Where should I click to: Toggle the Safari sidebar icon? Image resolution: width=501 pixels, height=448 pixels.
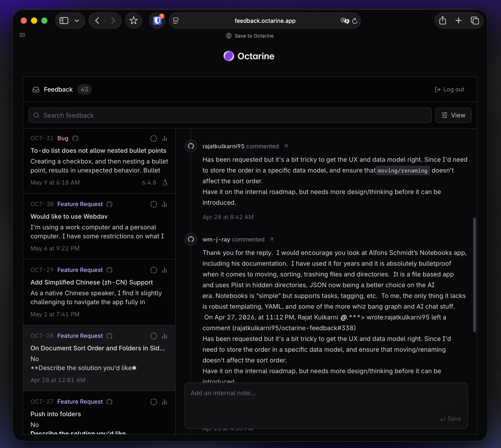click(64, 21)
